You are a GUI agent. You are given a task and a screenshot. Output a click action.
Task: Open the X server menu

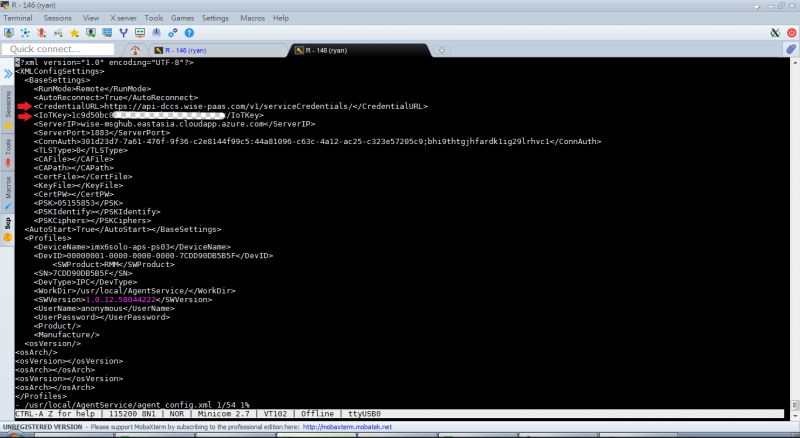pos(121,18)
